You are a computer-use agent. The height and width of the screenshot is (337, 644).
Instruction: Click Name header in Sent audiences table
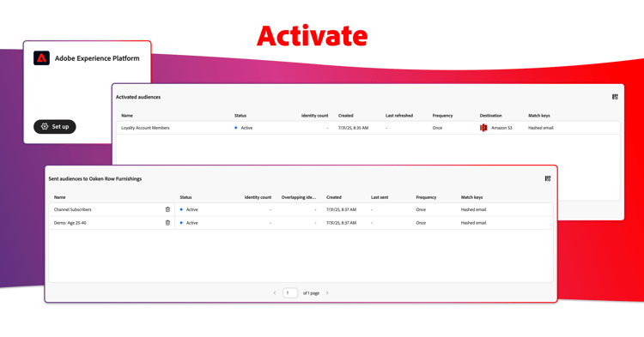coord(59,197)
